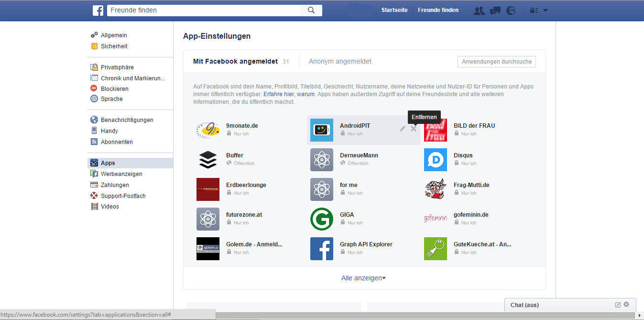Switch to Anonym angemeldet tab
This screenshot has height=320, width=644.
340,61
